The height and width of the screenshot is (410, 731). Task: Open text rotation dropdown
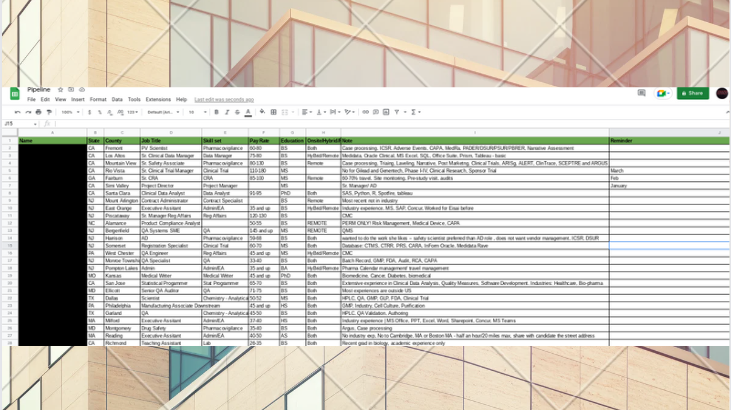(x=349, y=112)
